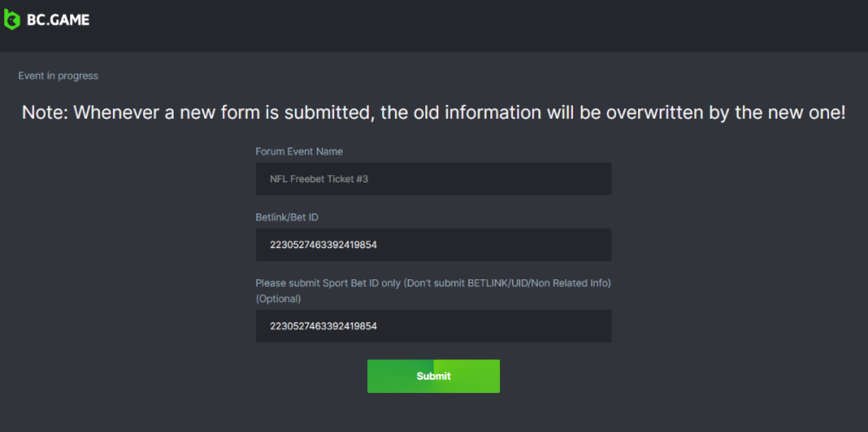868x432 pixels.
Task: Click the empty dark header bar area
Action: tap(477, 24)
